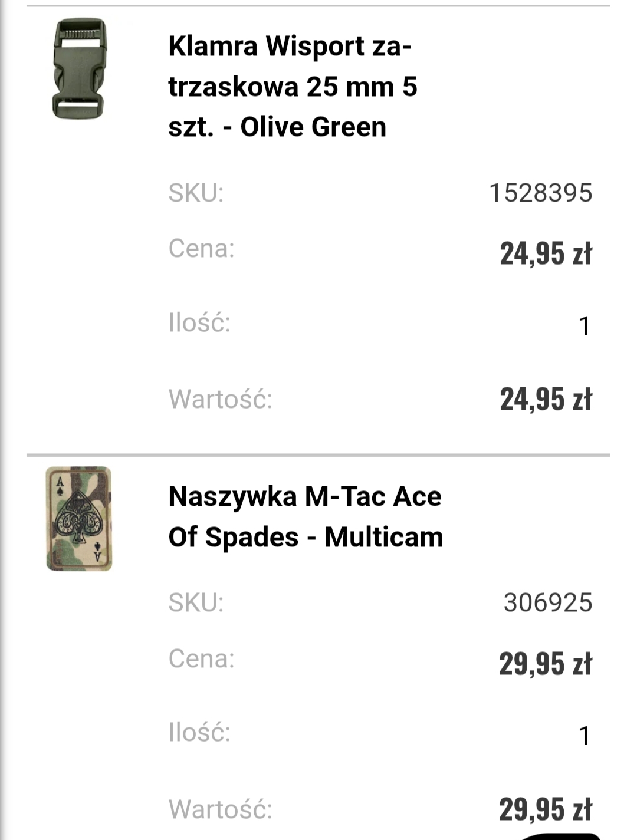Click the SKU label under the buckle

[196, 193]
